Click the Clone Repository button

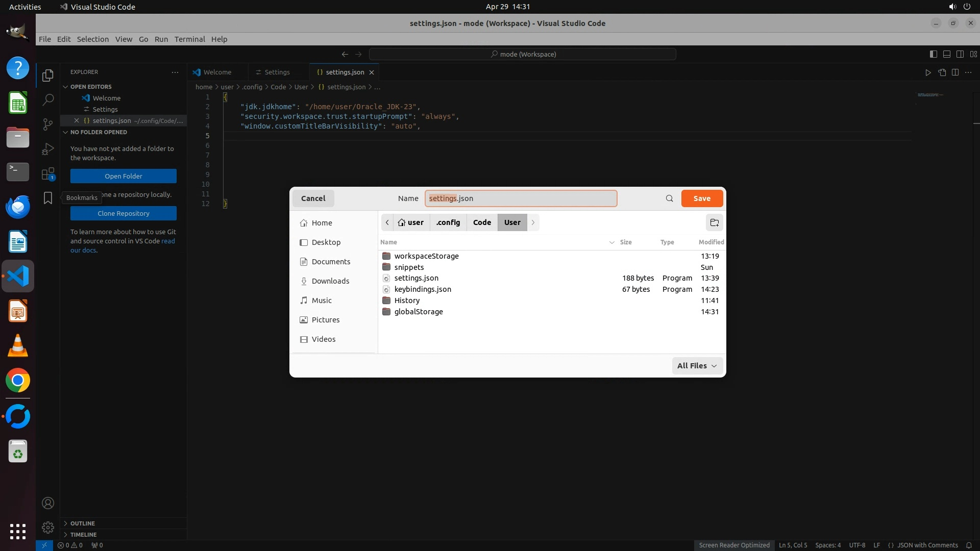pos(124,213)
